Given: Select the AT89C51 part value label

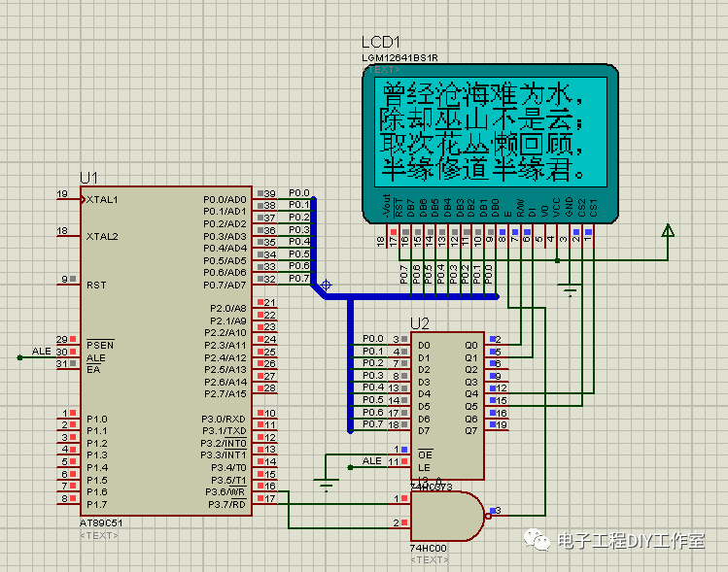Looking at the screenshot, I should [x=101, y=522].
